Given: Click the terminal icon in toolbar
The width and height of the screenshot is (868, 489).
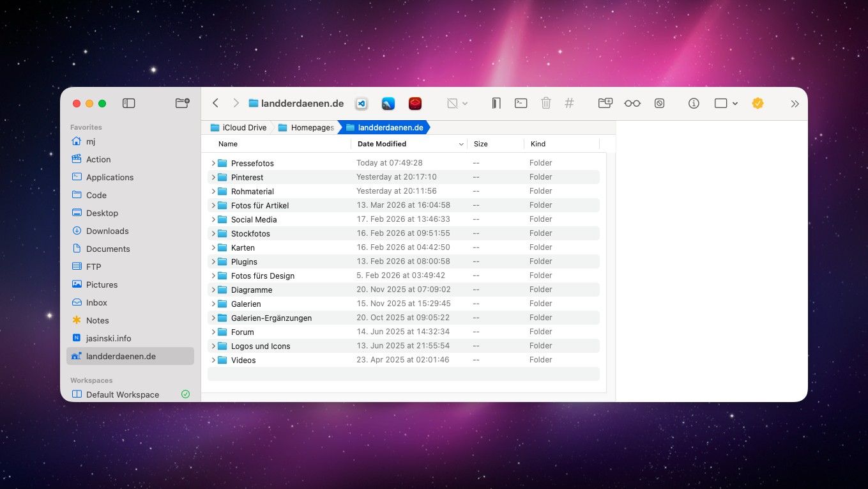Looking at the screenshot, I should pyautogui.click(x=521, y=103).
